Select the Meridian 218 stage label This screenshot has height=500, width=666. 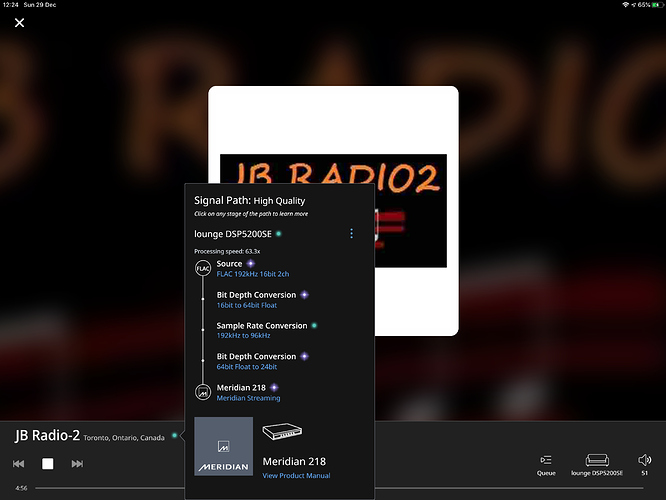pos(241,387)
